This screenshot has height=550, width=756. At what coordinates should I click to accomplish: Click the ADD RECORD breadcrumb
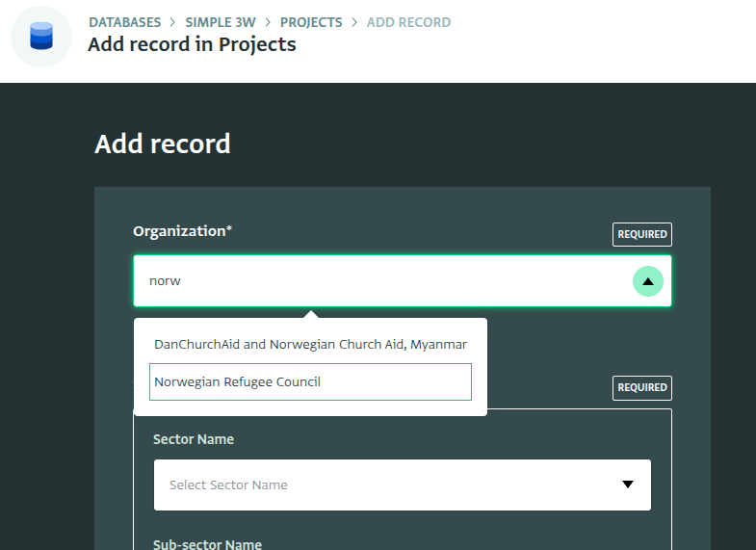[x=409, y=22]
